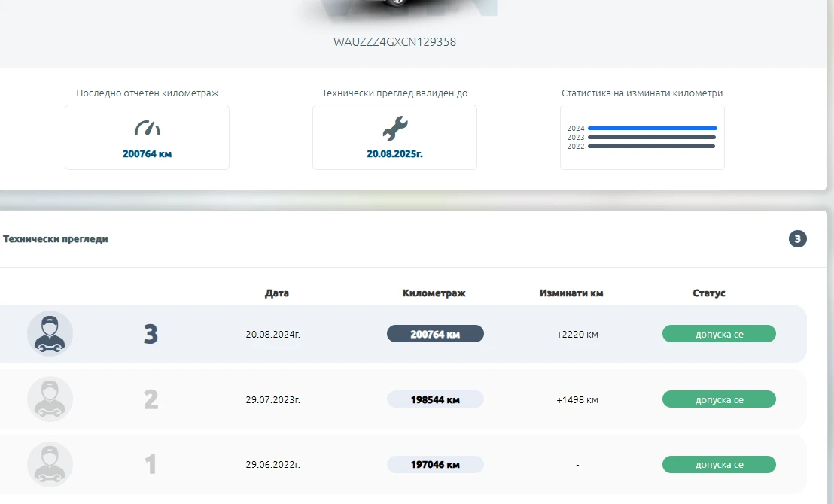834x504 pixels.
Task: Click the 'Километраж' column header
Action: (x=434, y=293)
